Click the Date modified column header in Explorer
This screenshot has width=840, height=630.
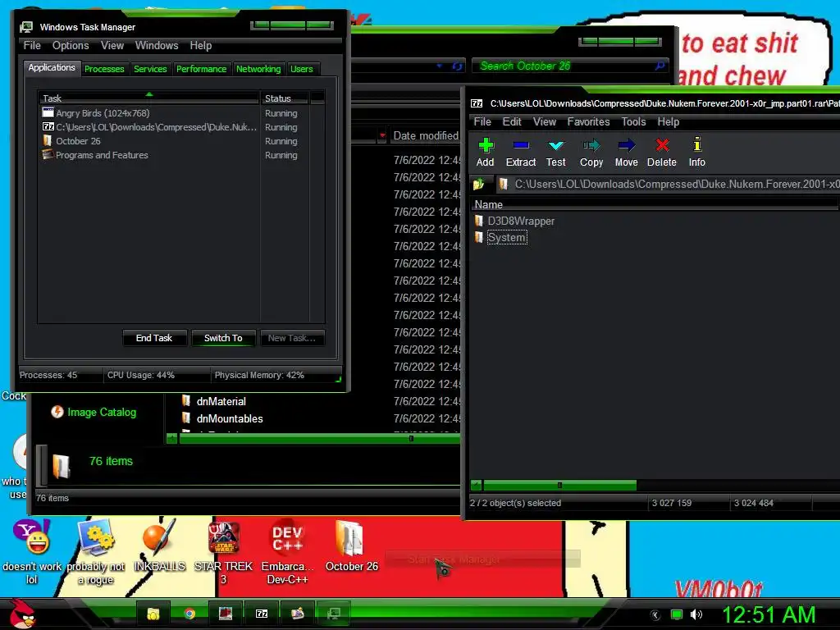click(x=426, y=135)
